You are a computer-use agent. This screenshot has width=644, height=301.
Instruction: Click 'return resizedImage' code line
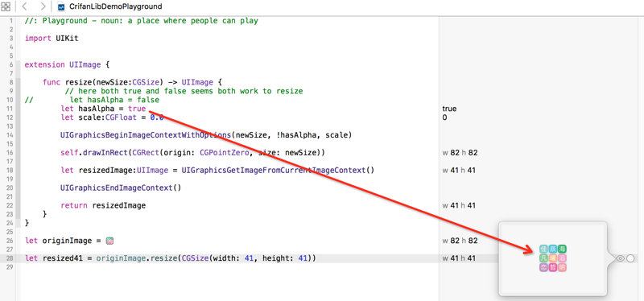click(103, 205)
